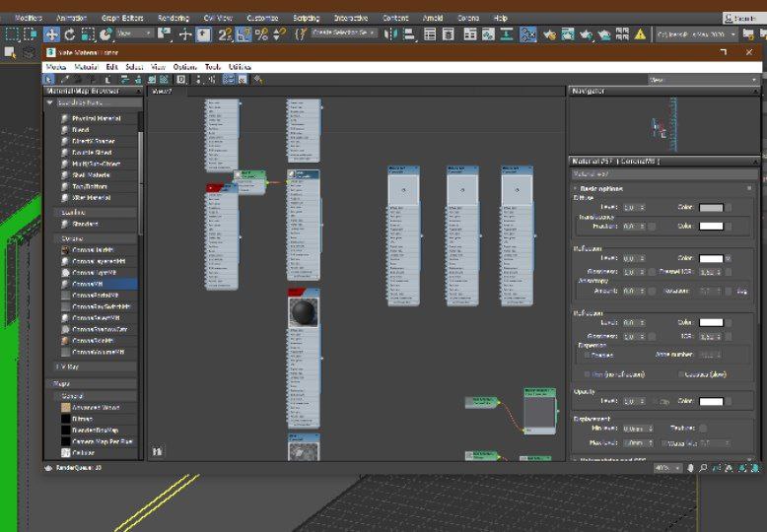Select the Move tool in main toolbar
The width and height of the screenshot is (767, 532).
coord(52,33)
